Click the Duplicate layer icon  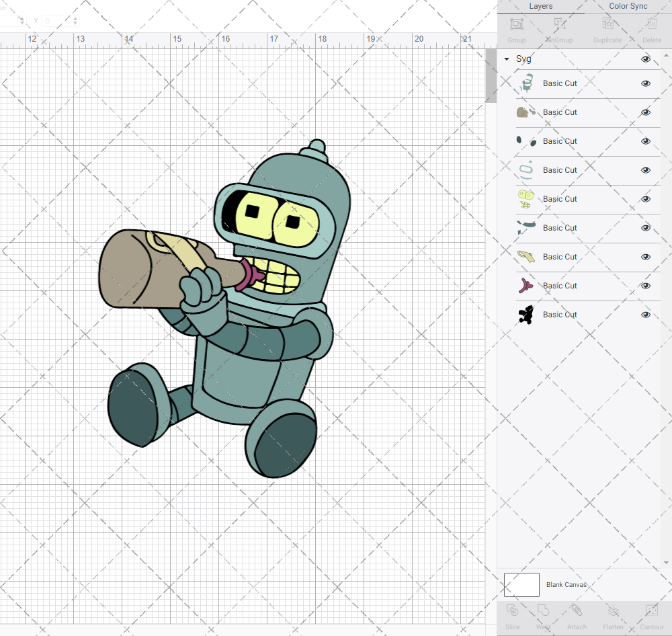(x=607, y=24)
